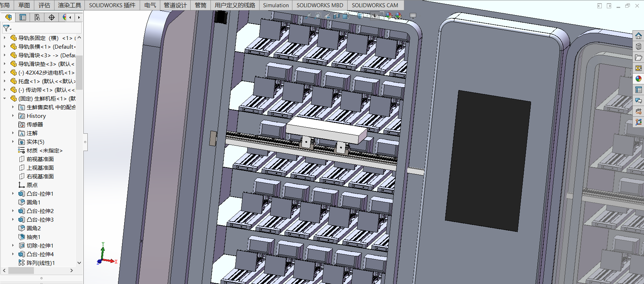The width and height of the screenshot is (644, 284).
Task: Expand the History folder in tree
Action: pos(13,116)
